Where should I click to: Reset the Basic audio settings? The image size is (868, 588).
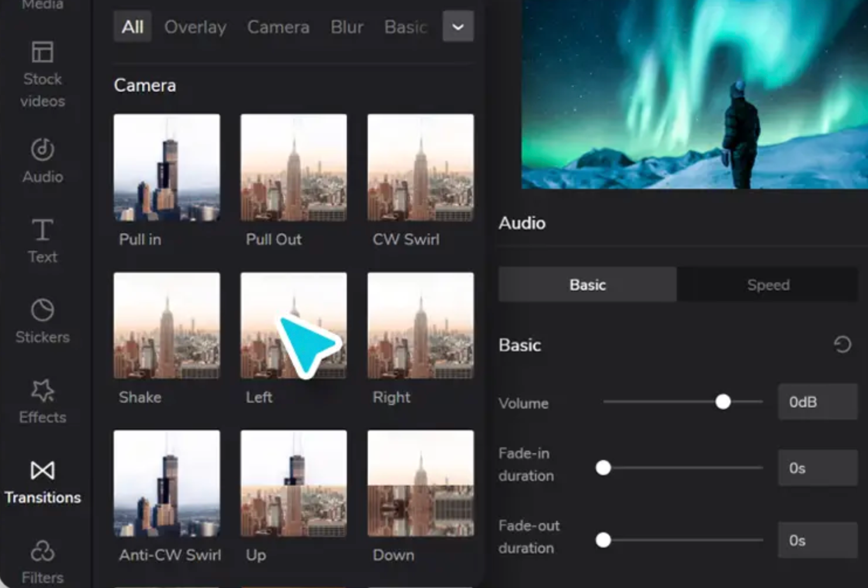click(x=842, y=345)
